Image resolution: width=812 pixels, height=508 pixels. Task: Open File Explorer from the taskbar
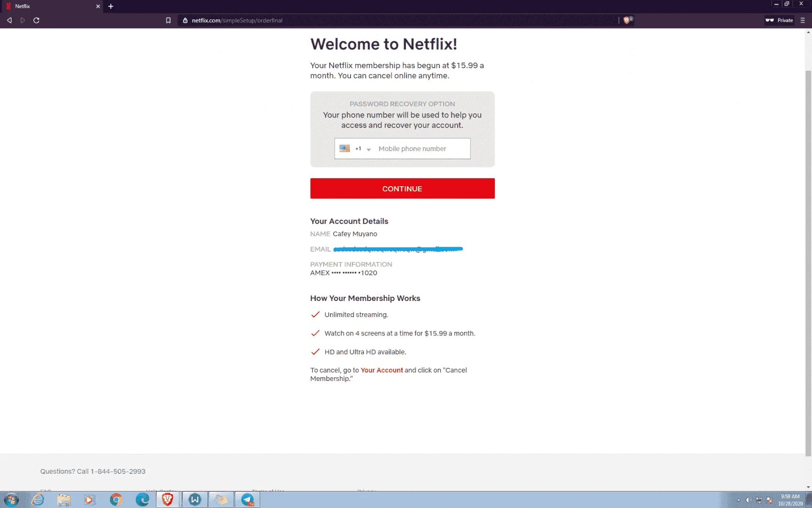[64, 500]
